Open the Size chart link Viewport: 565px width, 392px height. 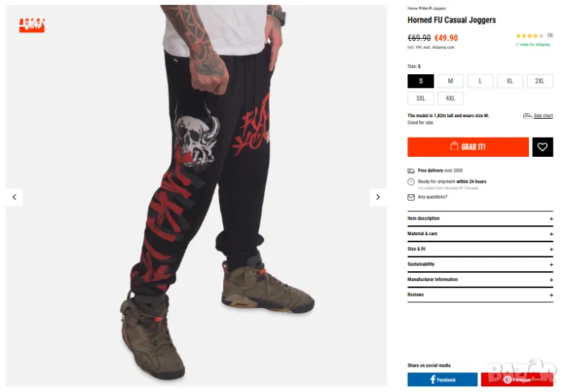(x=543, y=116)
